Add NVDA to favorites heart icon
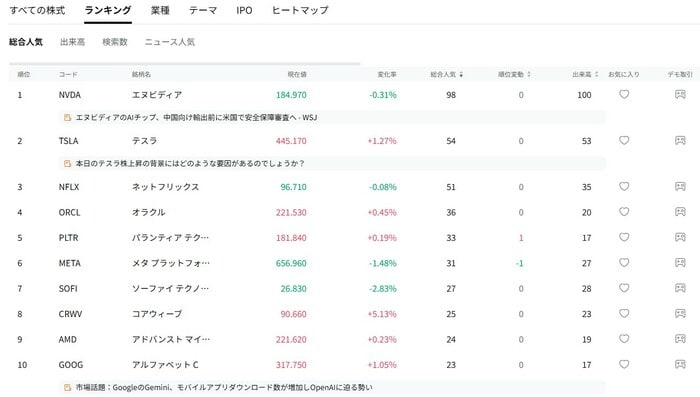Image resolution: width=700 pixels, height=397 pixels. click(x=624, y=94)
